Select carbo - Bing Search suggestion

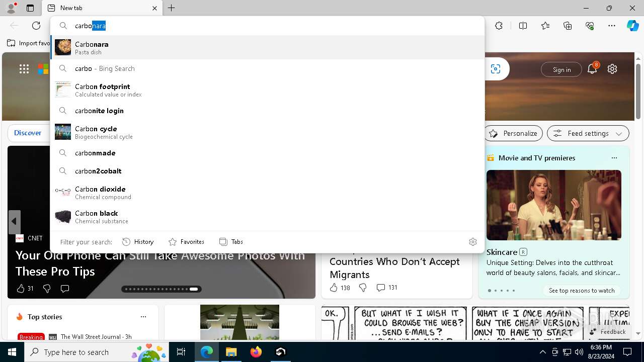pyautogui.click(x=267, y=68)
